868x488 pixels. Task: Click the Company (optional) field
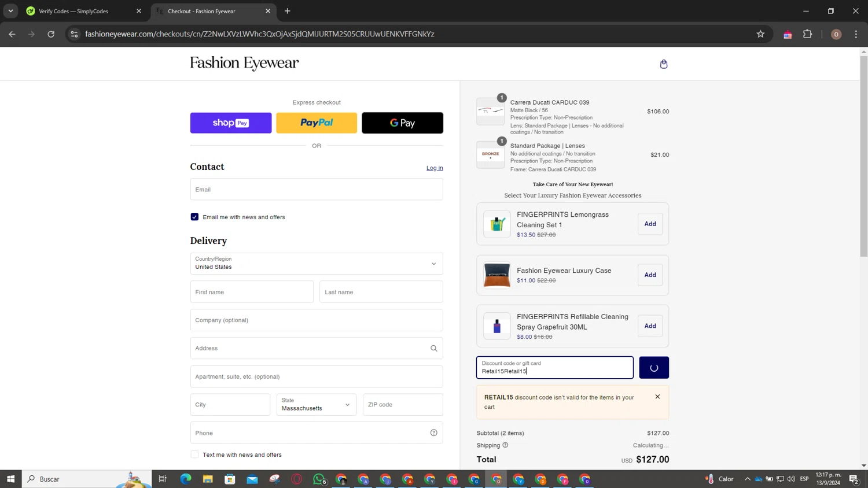tap(317, 320)
